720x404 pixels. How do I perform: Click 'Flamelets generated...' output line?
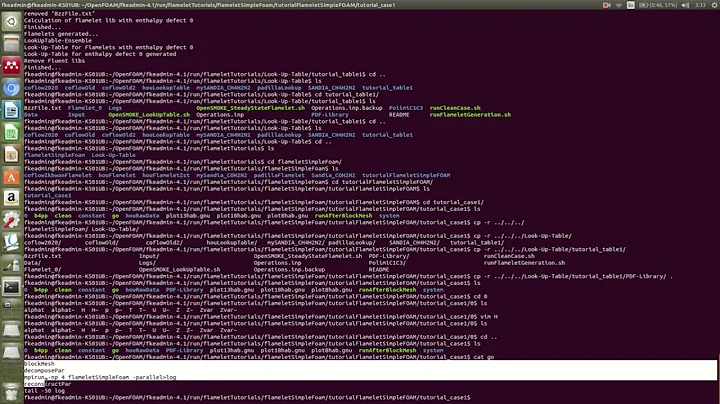click(x=61, y=34)
